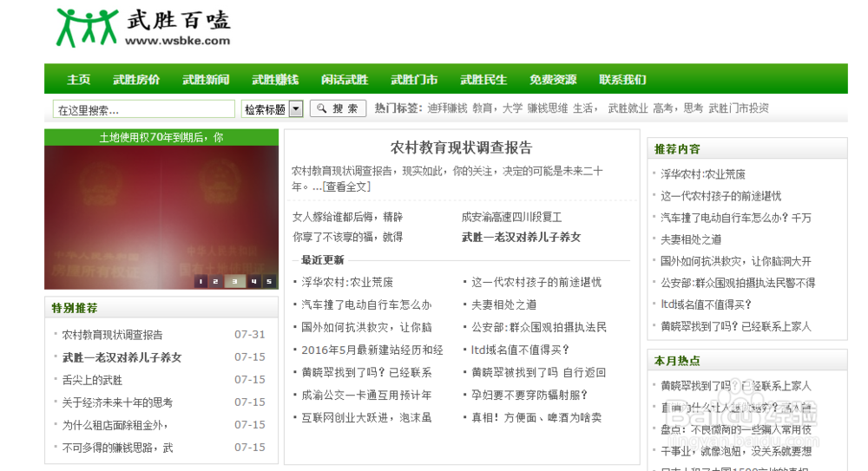The width and height of the screenshot is (868, 471).
Task: Open the 武胜房价 menu item
Action: coord(136,80)
